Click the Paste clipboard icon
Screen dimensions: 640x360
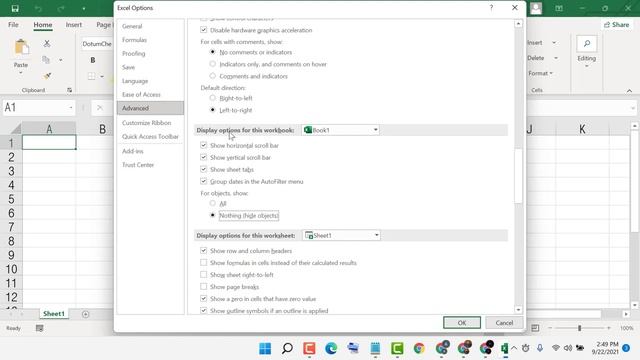pyautogui.click(x=21, y=48)
